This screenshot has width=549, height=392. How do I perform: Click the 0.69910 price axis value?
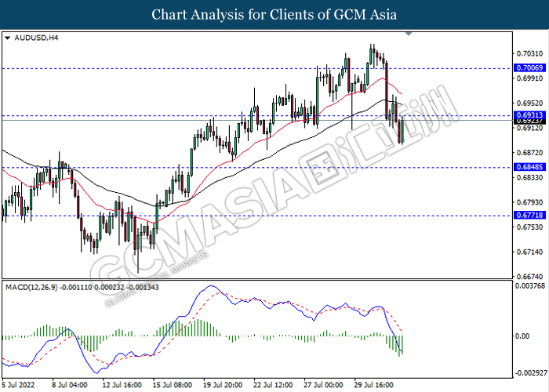529,78
